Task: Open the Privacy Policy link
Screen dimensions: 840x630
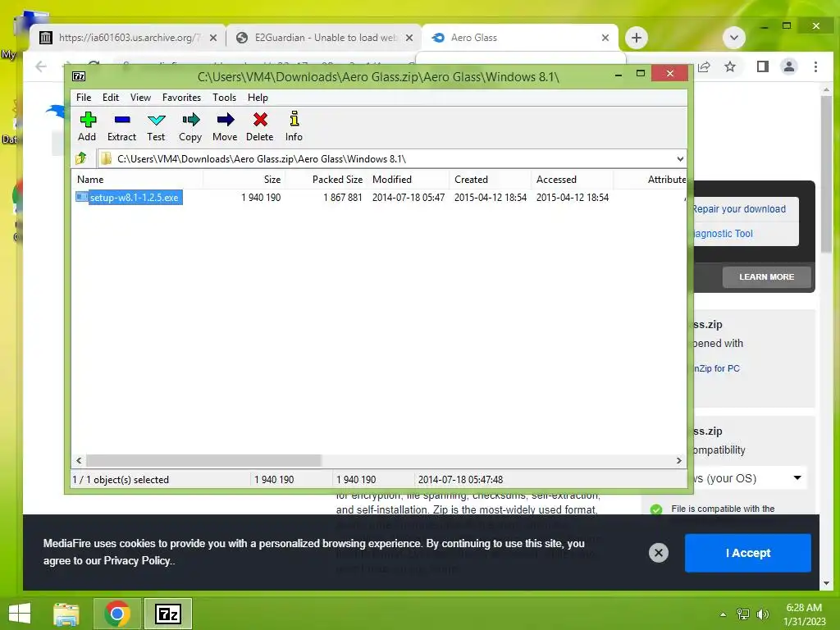Action: tap(137, 561)
